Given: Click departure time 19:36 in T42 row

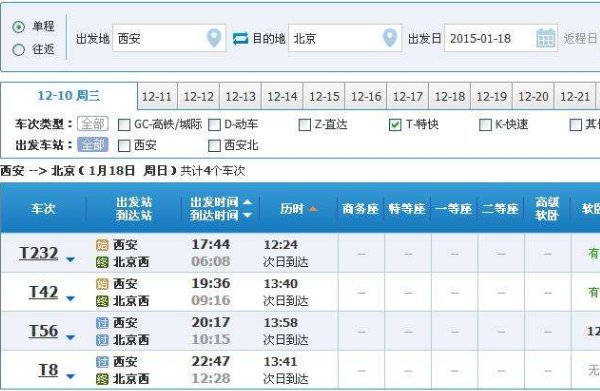Looking at the screenshot, I should click(211, 283).
